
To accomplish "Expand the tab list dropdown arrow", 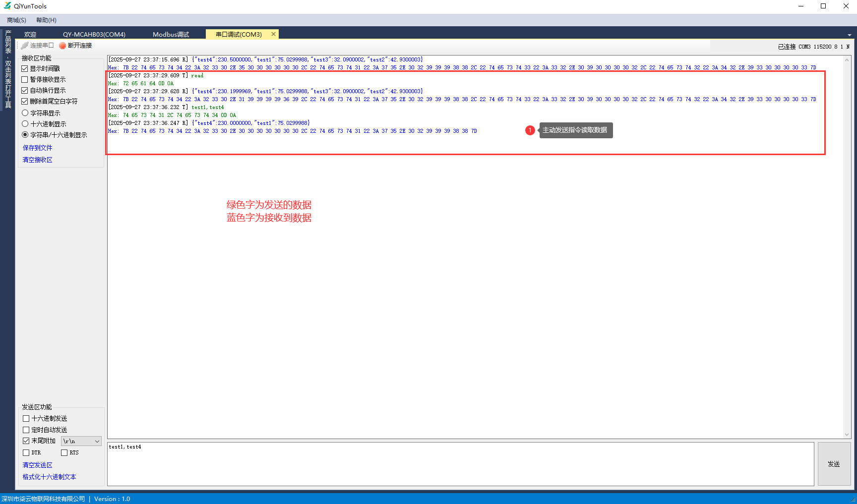I will [x=849, y=35].
